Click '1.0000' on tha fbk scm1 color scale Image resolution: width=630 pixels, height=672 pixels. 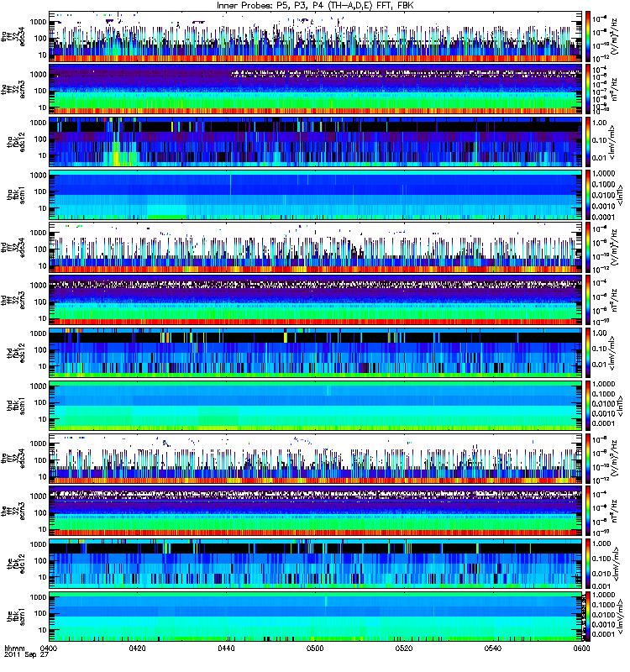coord(603,174)
